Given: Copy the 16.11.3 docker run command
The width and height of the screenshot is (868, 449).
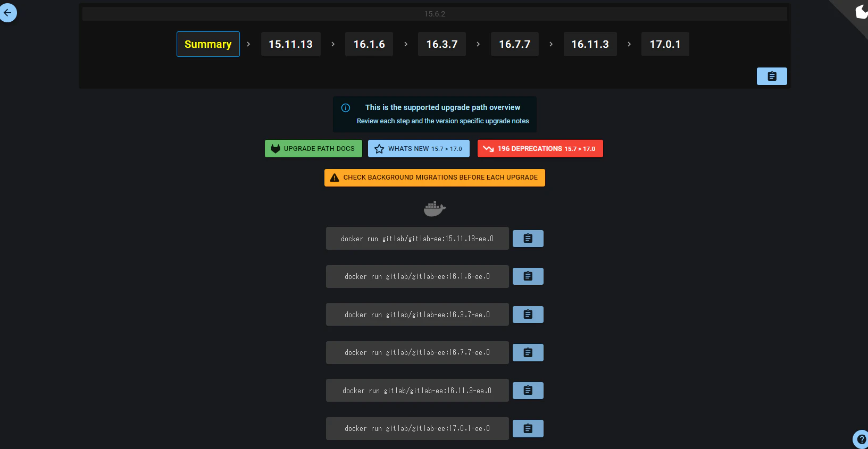Looking at the screenshot, I should point(528,391).
